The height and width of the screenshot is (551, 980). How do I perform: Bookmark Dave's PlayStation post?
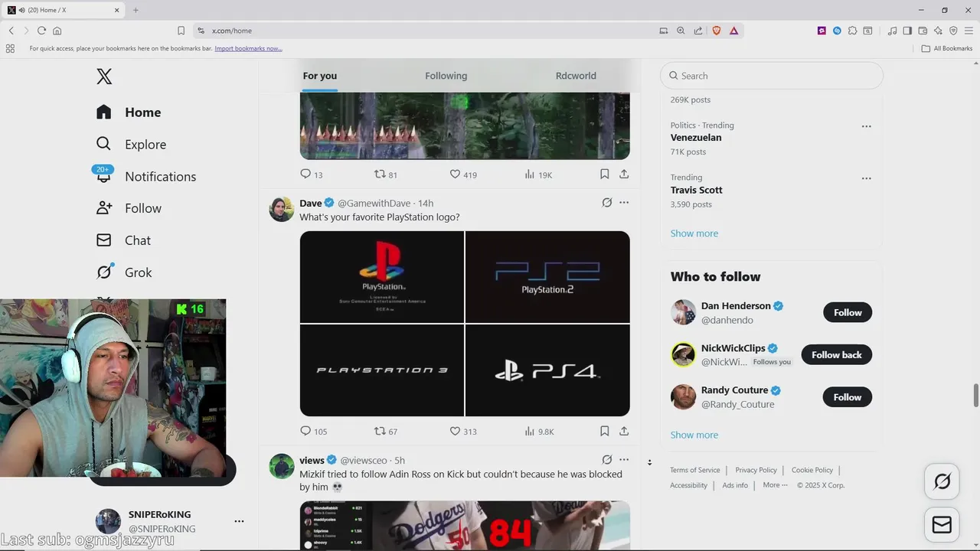coord(604,431)
